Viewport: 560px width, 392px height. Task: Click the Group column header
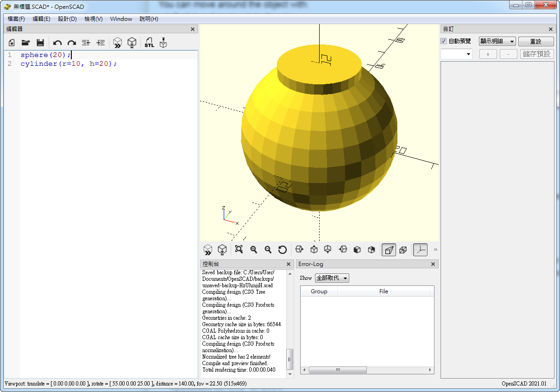pyautogui.click(x=319, y=291)
